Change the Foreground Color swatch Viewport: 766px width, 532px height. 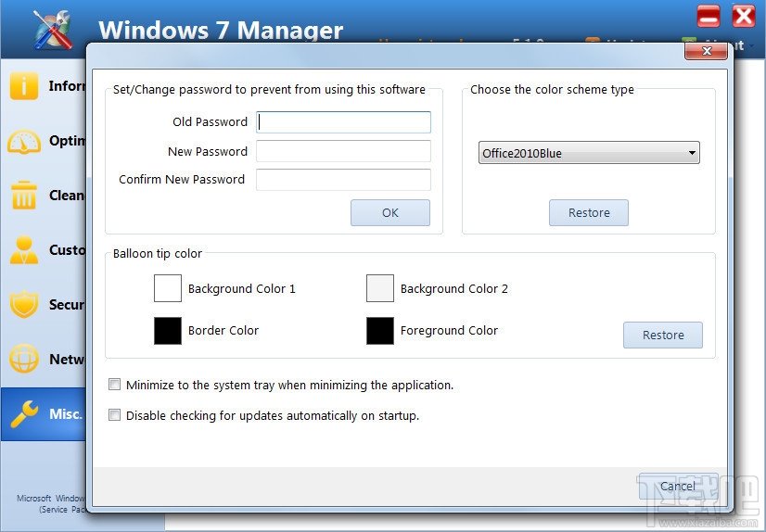coord(380,331)
